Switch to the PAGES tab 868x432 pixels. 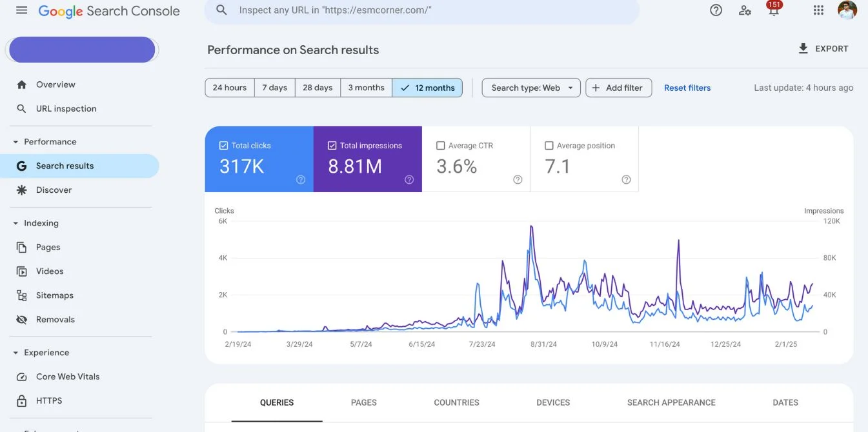364,402
